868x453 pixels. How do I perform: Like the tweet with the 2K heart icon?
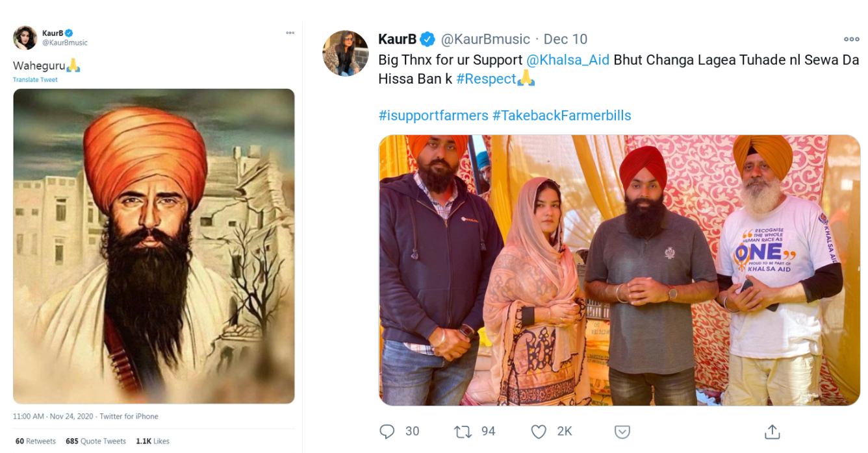(x=539, y=432)
